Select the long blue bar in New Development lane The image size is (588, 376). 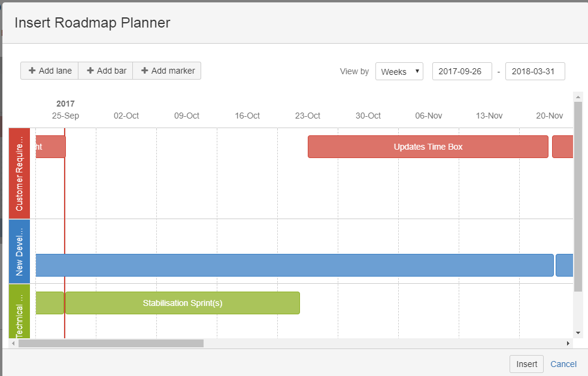point(293,265)
